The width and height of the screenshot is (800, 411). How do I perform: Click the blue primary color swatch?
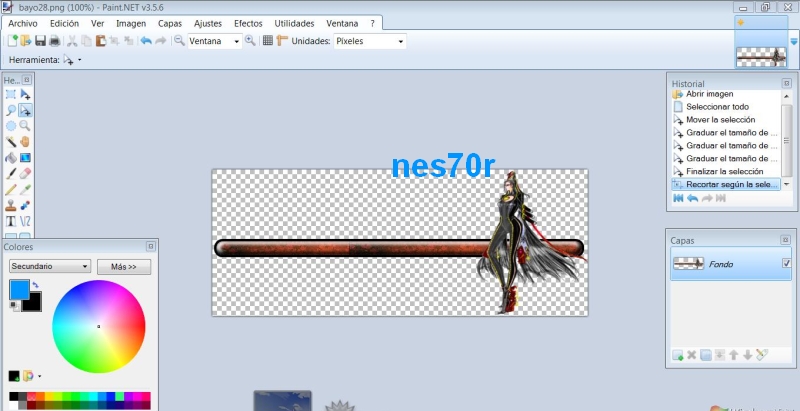coord(19,289)
